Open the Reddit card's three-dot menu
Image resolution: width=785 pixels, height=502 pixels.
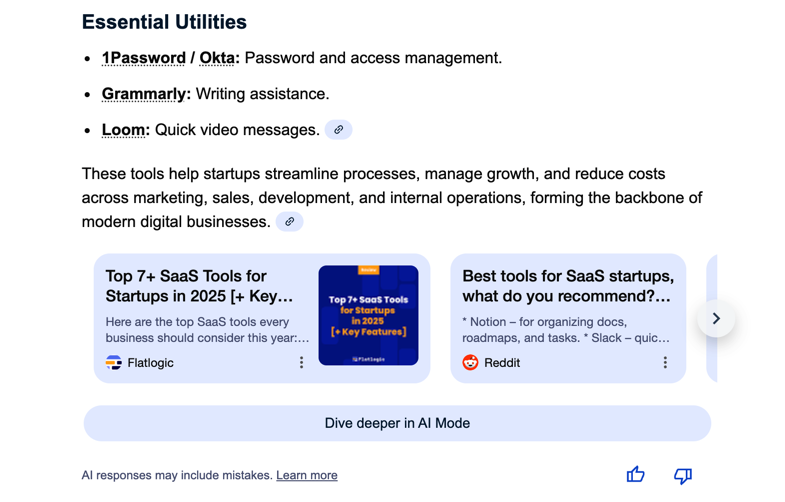coord(665,363)
